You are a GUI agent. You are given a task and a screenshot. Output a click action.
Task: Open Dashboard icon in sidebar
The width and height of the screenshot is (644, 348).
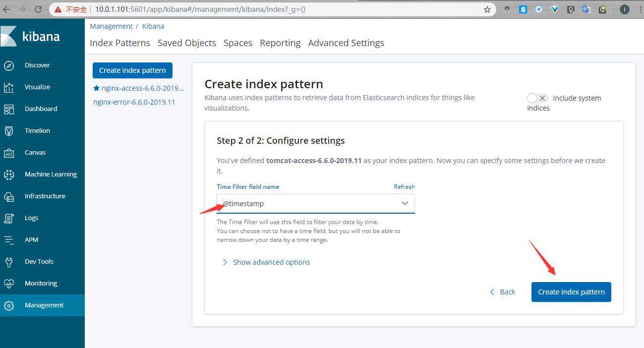coord(9,109)
